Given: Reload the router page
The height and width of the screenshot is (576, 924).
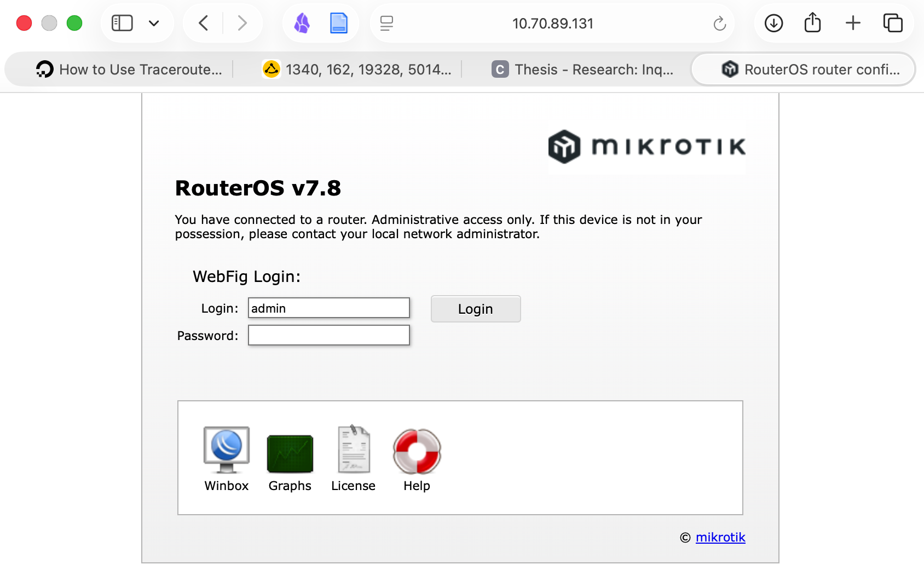Looking at the screenshot, I should [719, 24].
